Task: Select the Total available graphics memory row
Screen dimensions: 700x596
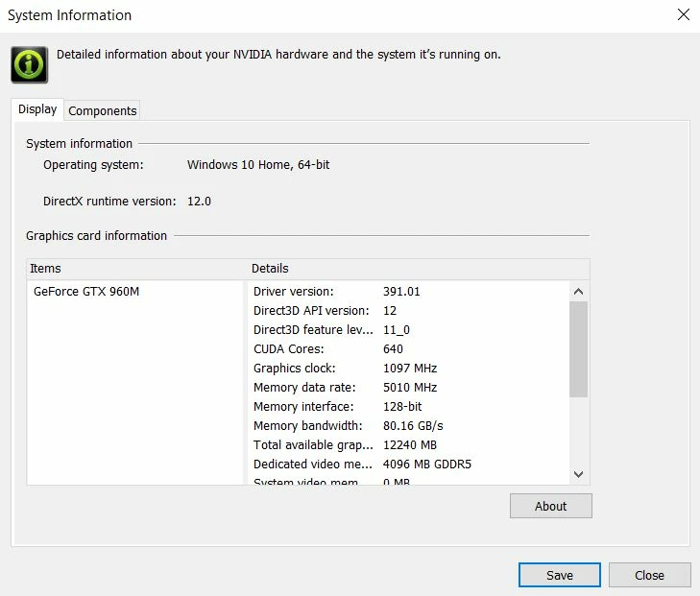Action: (408, 444)
